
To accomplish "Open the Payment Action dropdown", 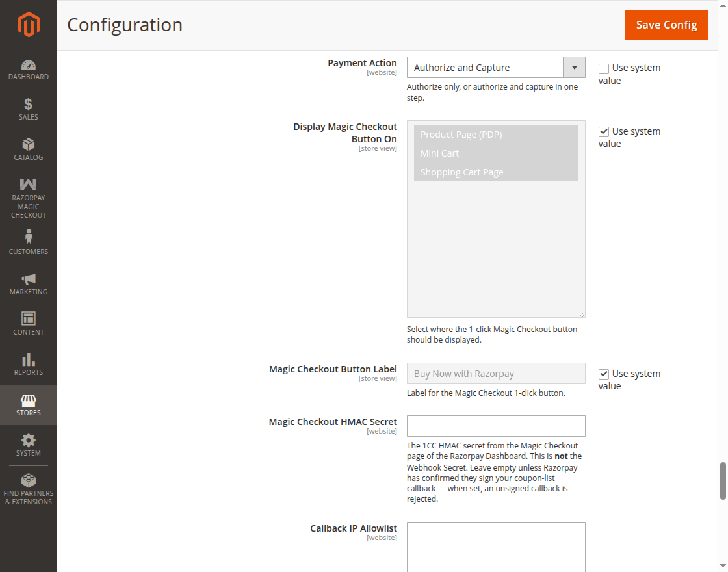I will click(496, 68).
